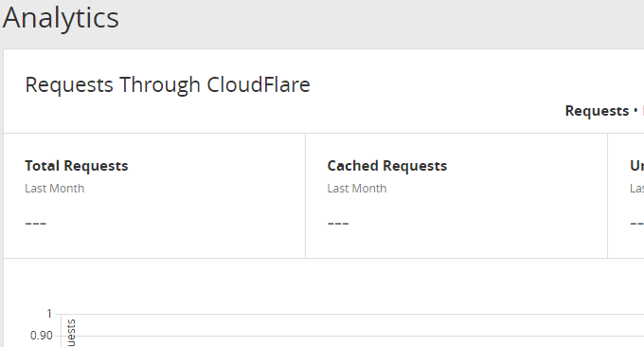Viewport: 644px width, 347px height.
Task: Select the Total Requests stat card title
Action: (77, 166)
